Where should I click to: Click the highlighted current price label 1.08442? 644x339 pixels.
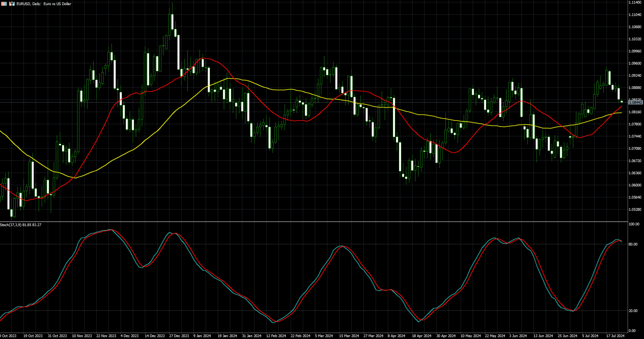click(x=636, y=103)
